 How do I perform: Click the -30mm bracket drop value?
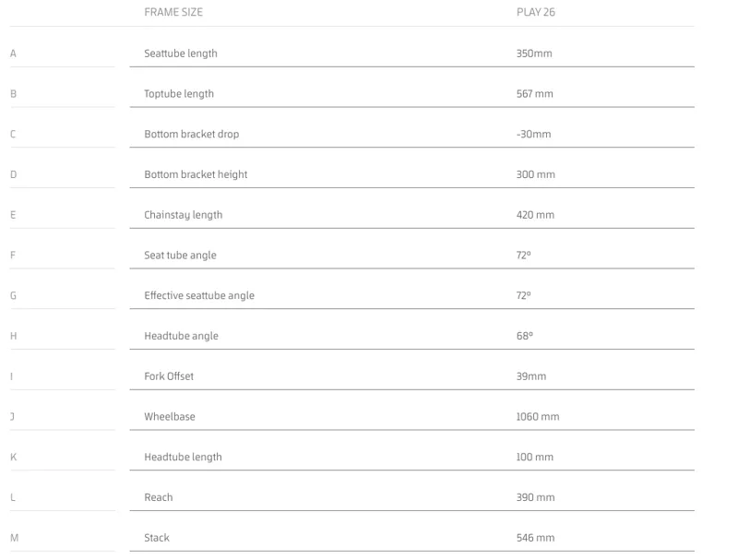coord(533,134)
